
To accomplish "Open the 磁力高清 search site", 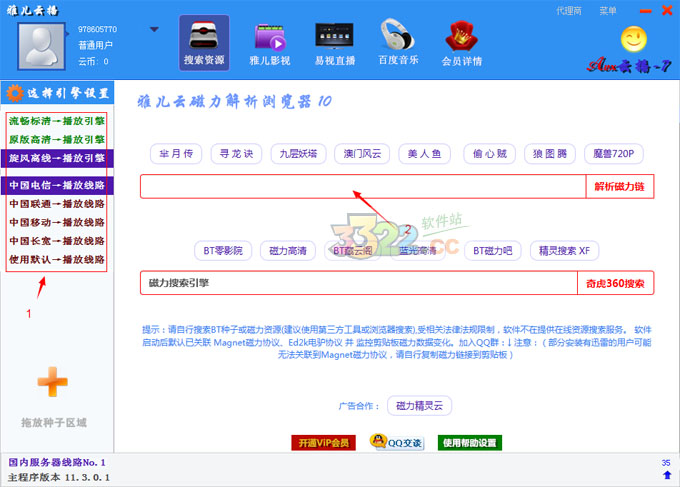I will click(x=288, y=251).
